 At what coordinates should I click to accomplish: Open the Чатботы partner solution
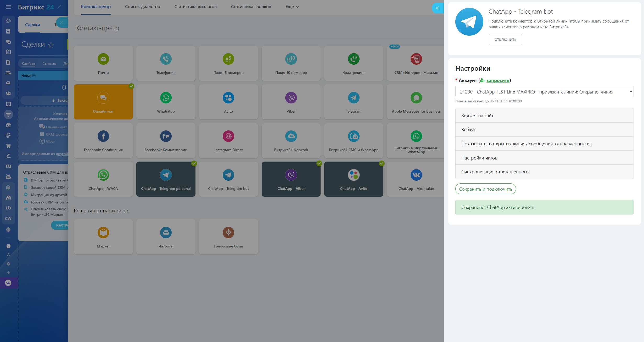(x=166, y=237)
